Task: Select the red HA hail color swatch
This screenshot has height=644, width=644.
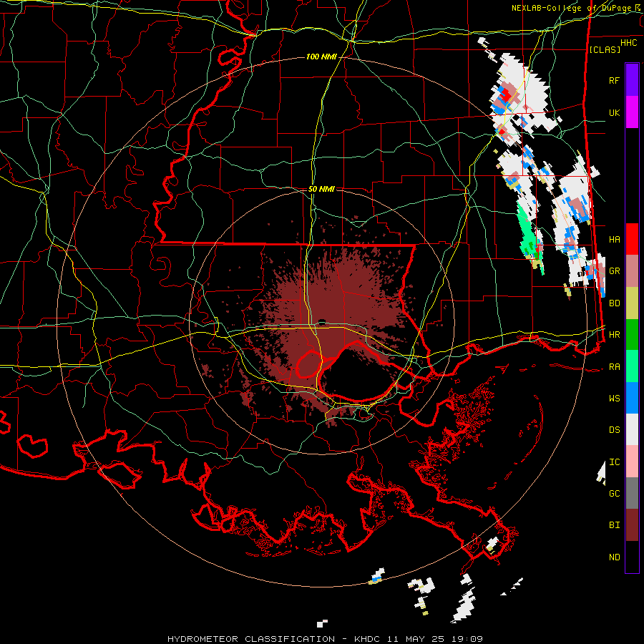Action: (632, 239)
